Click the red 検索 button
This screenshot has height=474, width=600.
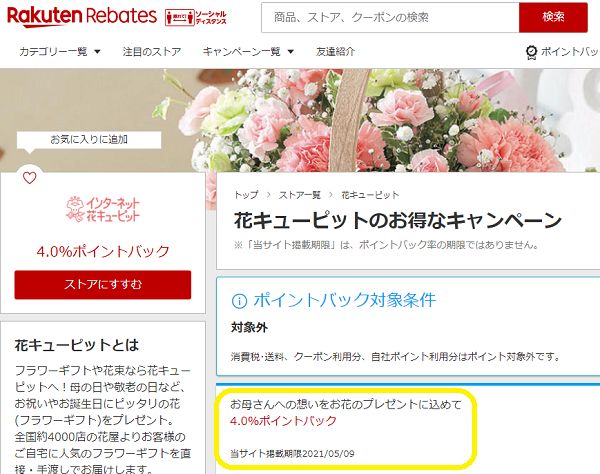pos(553,17)
